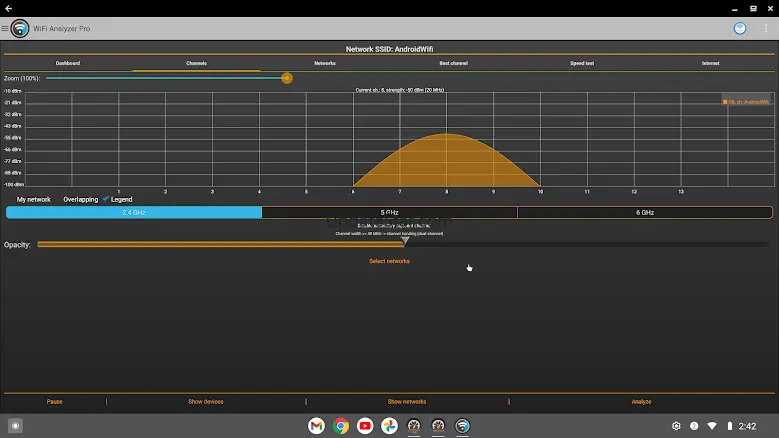Open the Best channel tab

coord(453,63)
